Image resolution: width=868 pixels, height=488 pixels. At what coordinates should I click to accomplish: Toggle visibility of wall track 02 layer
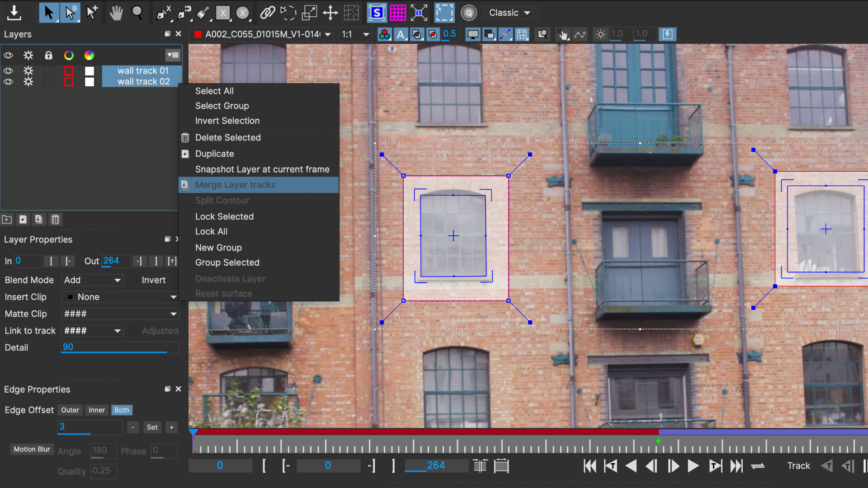(x=8, y=82)
